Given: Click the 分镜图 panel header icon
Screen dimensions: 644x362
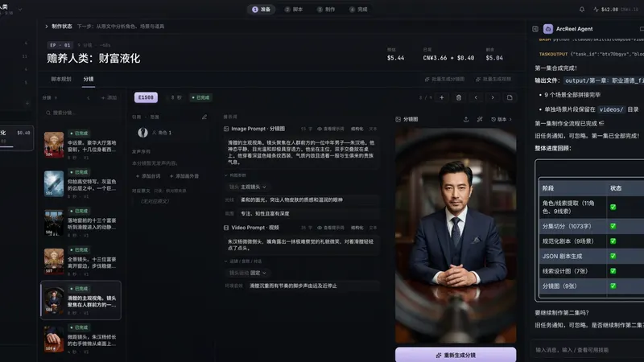Looking at the screenshot, I should 398,119.
